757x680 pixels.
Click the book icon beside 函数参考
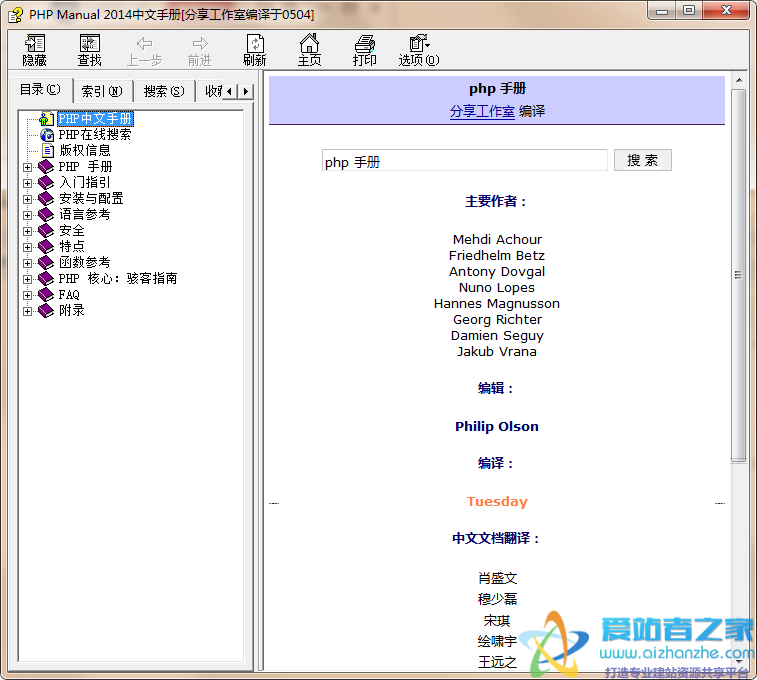(46, 263)
